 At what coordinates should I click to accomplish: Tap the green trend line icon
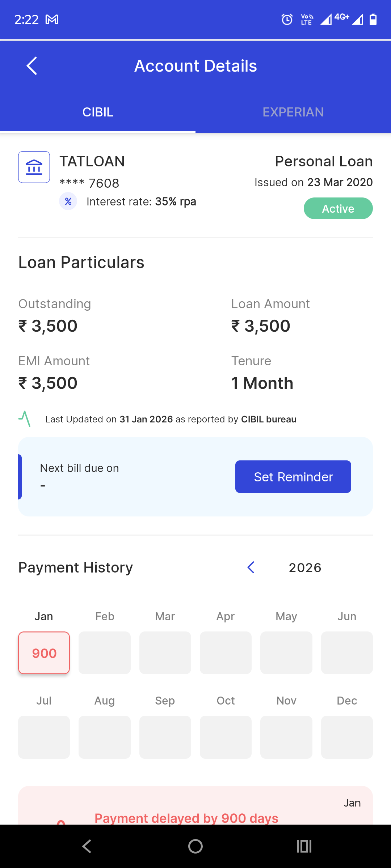pyautogui.click(x=25, y=419)
